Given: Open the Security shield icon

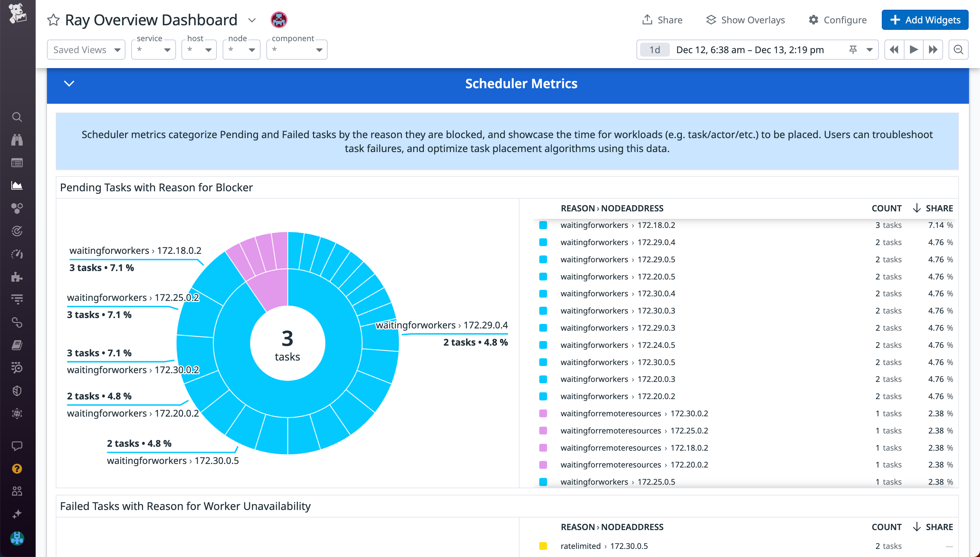Looking at the screenshot, I should click(17, 391).
